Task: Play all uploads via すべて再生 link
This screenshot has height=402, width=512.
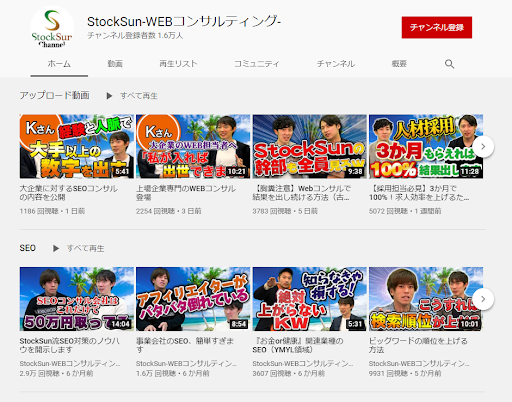Action: (139, 96)
